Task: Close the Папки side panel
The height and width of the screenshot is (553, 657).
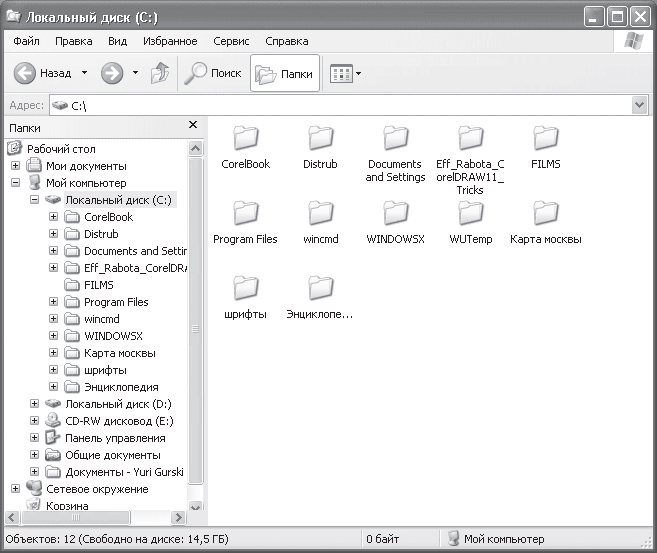Action: click(193, 125)
